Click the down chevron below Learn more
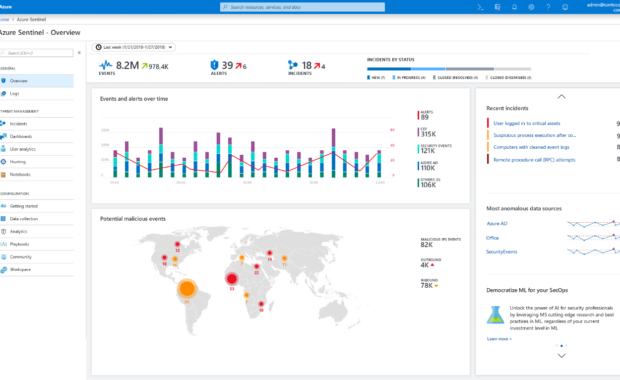620x380 pixels. point(561,355)
